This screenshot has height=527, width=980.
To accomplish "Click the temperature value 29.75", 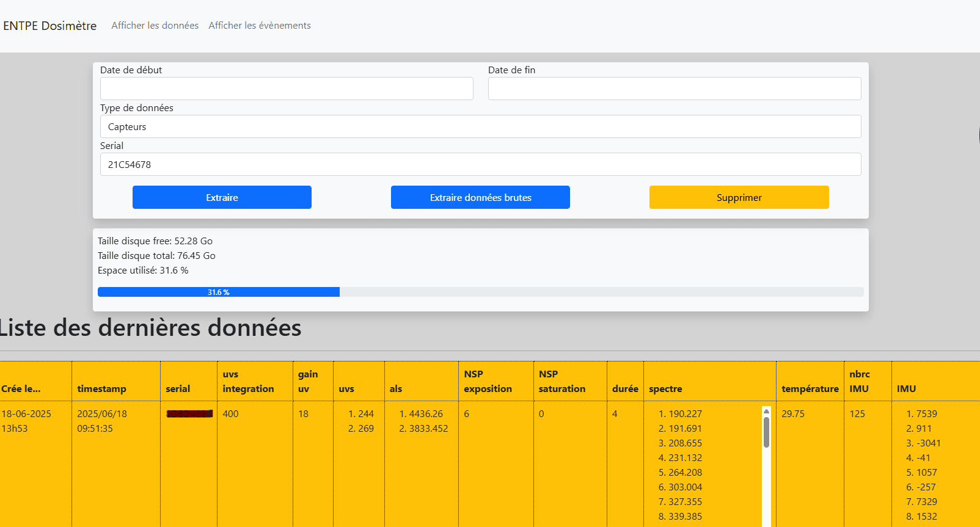I will coord(793,414).
